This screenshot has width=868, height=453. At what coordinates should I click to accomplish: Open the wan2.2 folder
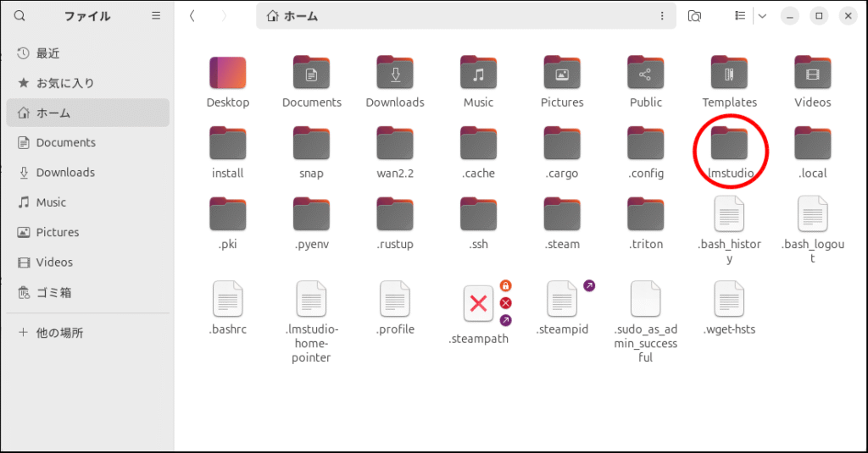[x=395, y=146]
